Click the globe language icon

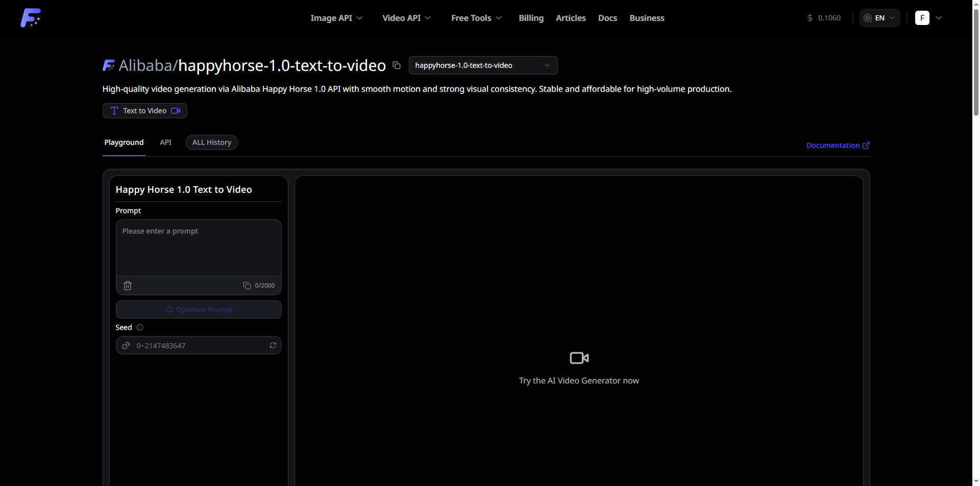(x=868, y=18)
